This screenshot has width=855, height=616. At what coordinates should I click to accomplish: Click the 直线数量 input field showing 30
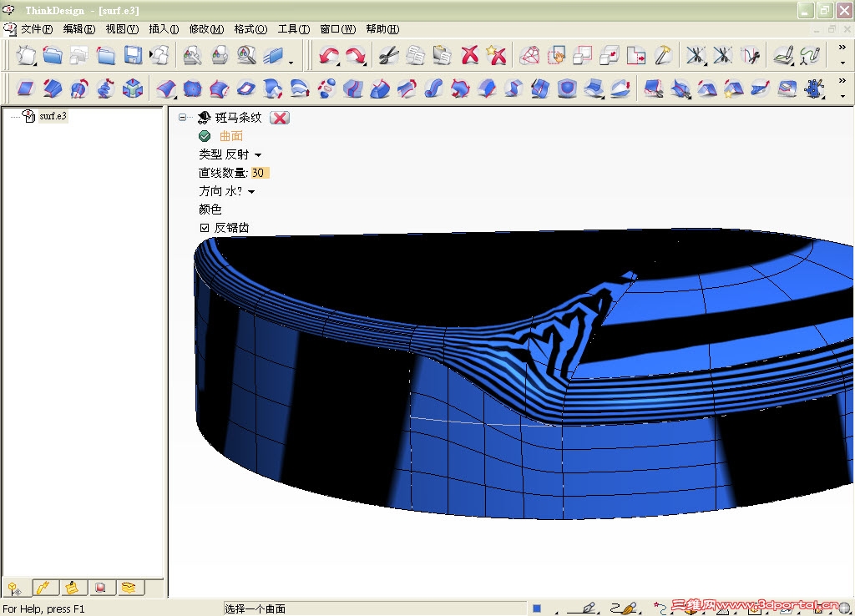(260, 173)
